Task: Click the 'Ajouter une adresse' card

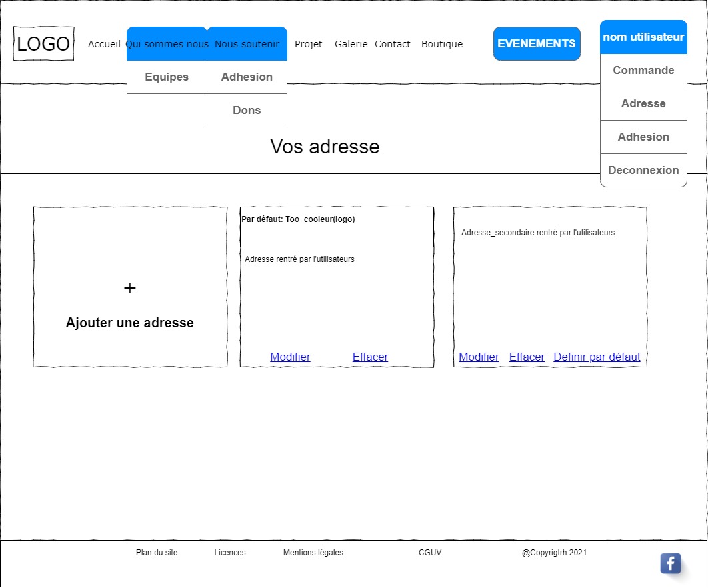Action: [130, 323]
